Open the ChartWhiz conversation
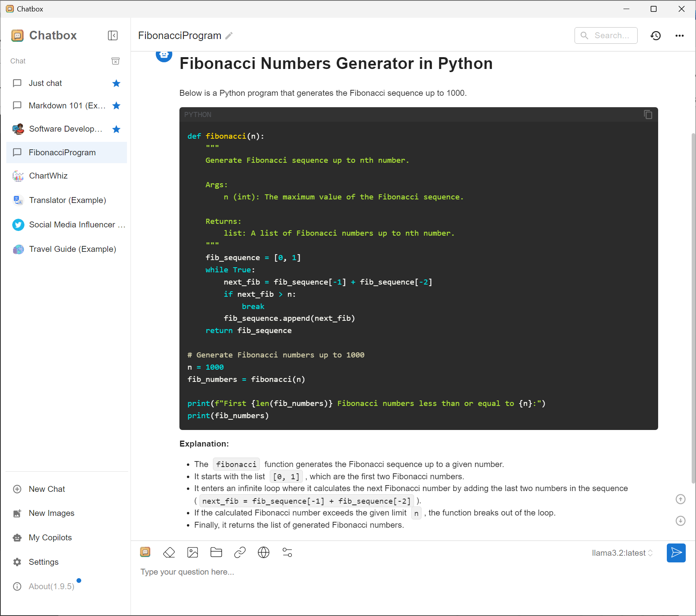 (48, 176)
